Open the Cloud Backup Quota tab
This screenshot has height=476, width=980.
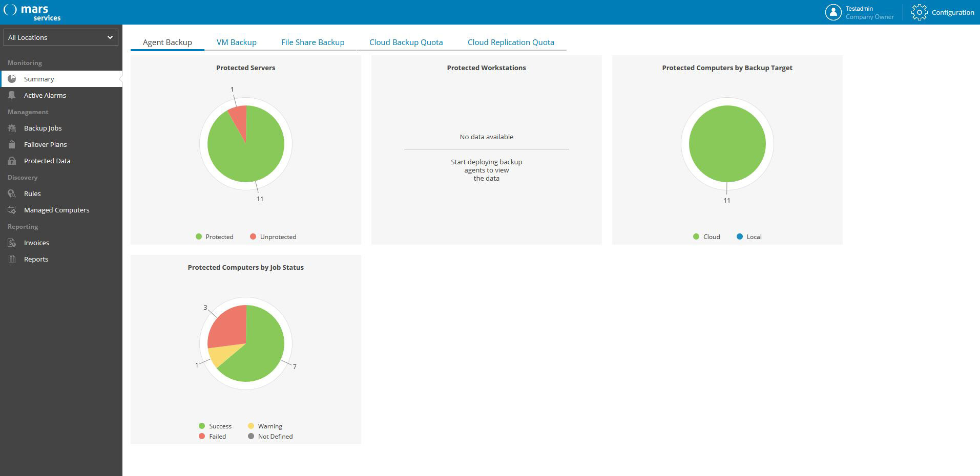[406, 42]
